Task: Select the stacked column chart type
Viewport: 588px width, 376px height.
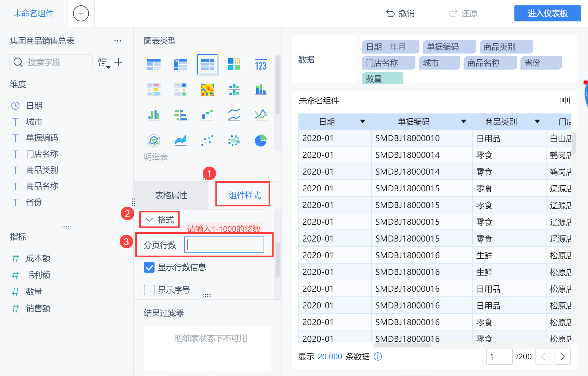Action: (x=261, y=90)
